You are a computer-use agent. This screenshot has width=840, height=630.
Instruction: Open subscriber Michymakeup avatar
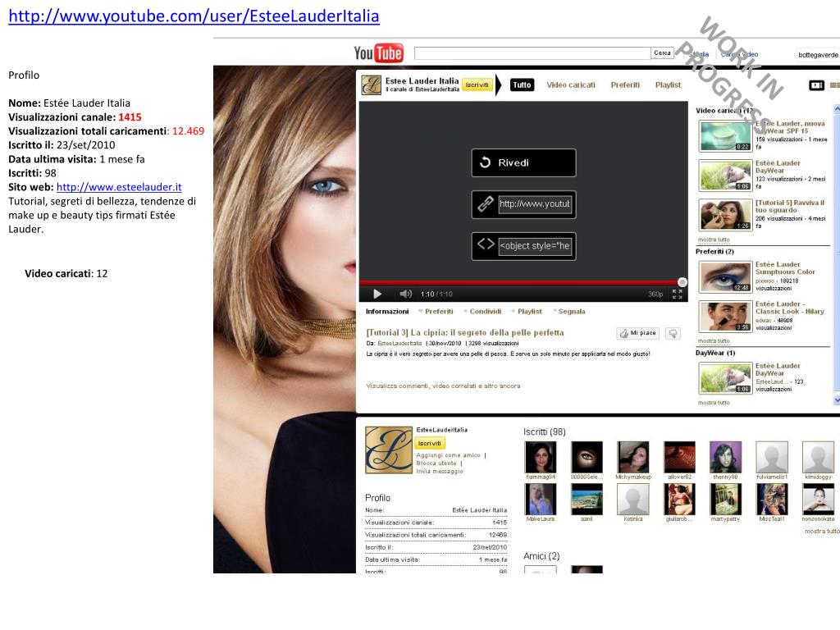(632, 457)
